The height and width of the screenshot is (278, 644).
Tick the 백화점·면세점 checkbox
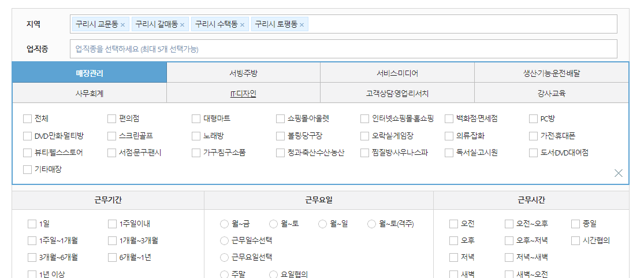click(x=449, y=119)
